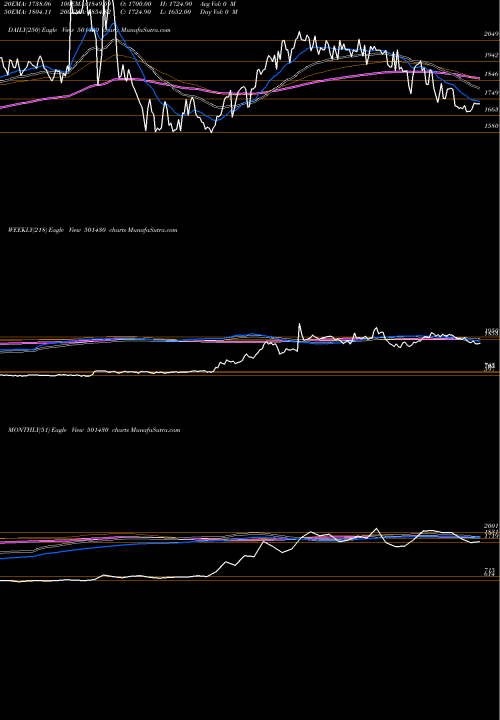
Task: Click the 1846 price level on daily chart
Action: click(491, 74)
